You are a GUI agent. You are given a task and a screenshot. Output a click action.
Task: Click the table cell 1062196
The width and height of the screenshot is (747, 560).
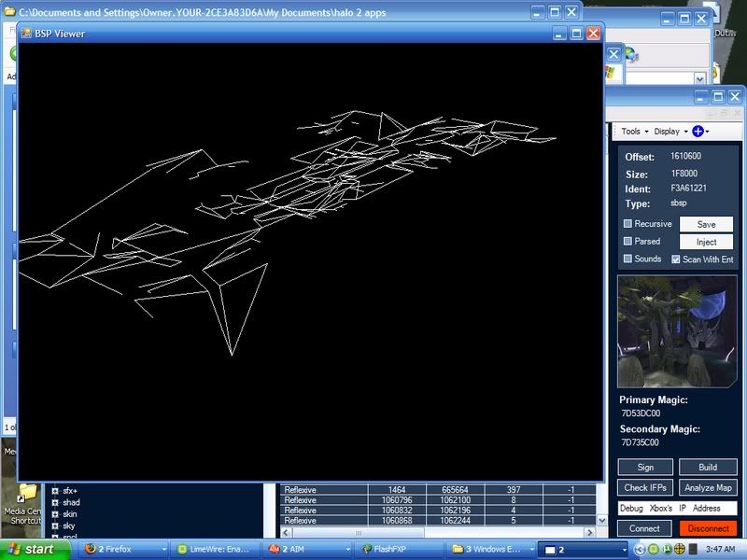pos(455,510)
